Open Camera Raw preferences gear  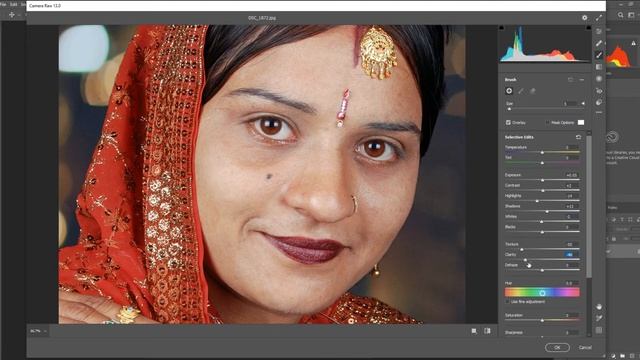coord(584,18)
